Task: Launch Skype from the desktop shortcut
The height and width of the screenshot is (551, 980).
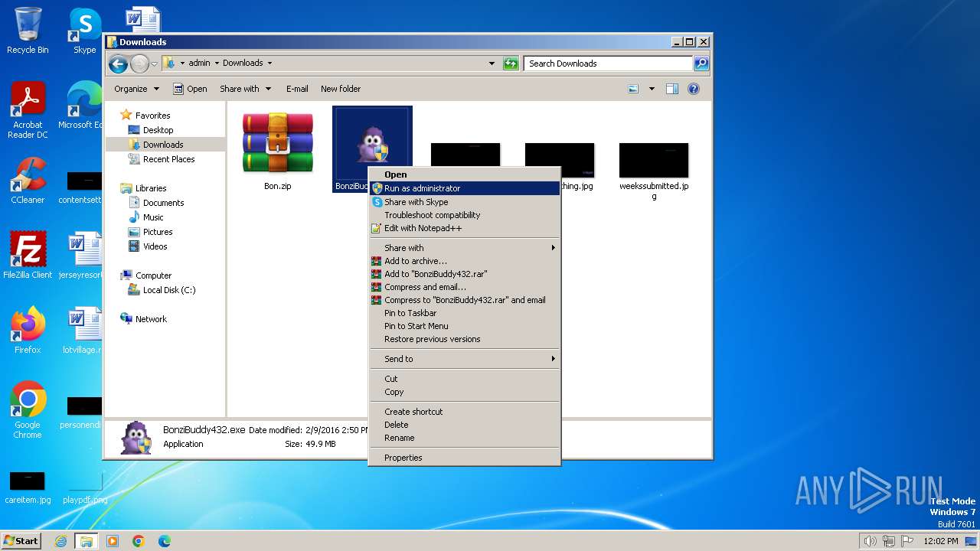Action: (84, 31)
